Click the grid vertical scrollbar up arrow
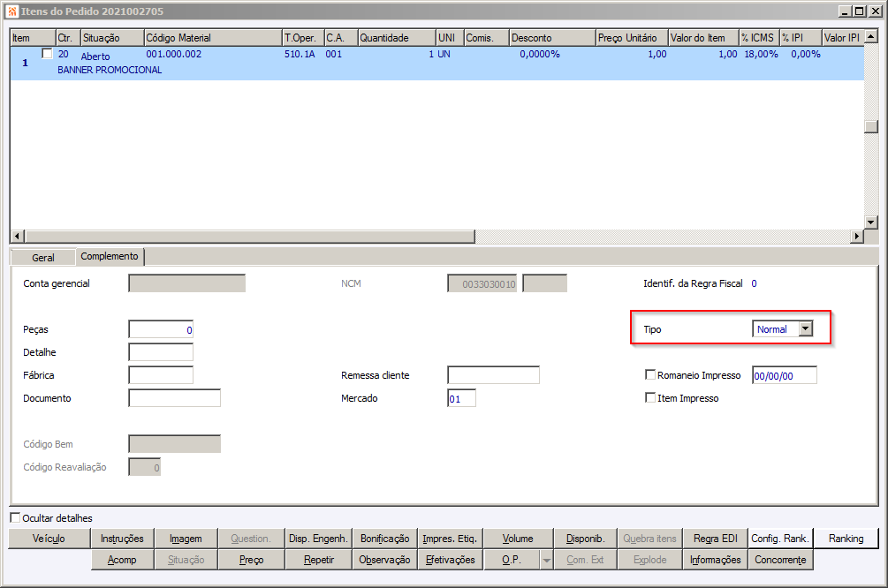 (871, 37)
